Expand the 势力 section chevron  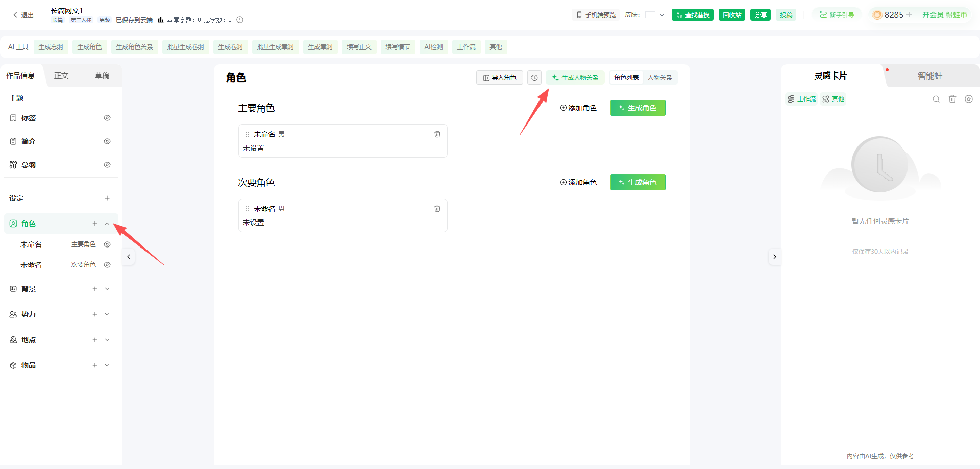[107, 314]
